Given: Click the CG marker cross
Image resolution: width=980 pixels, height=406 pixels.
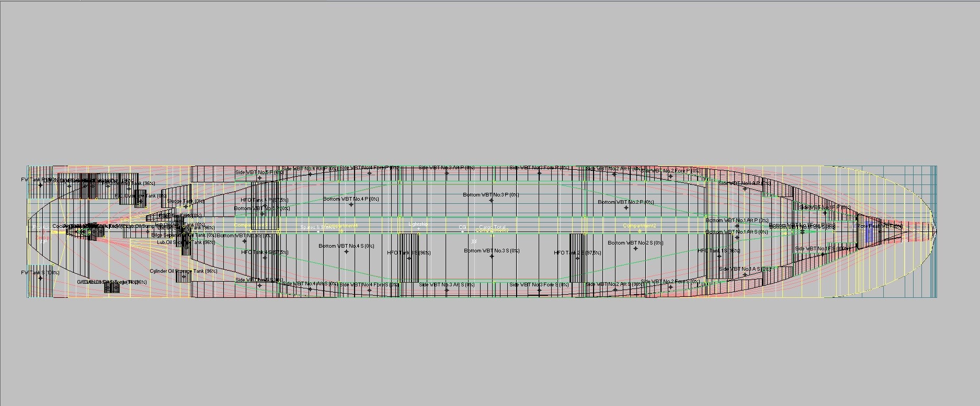Looking at the screenshot, I should (462, 231).
